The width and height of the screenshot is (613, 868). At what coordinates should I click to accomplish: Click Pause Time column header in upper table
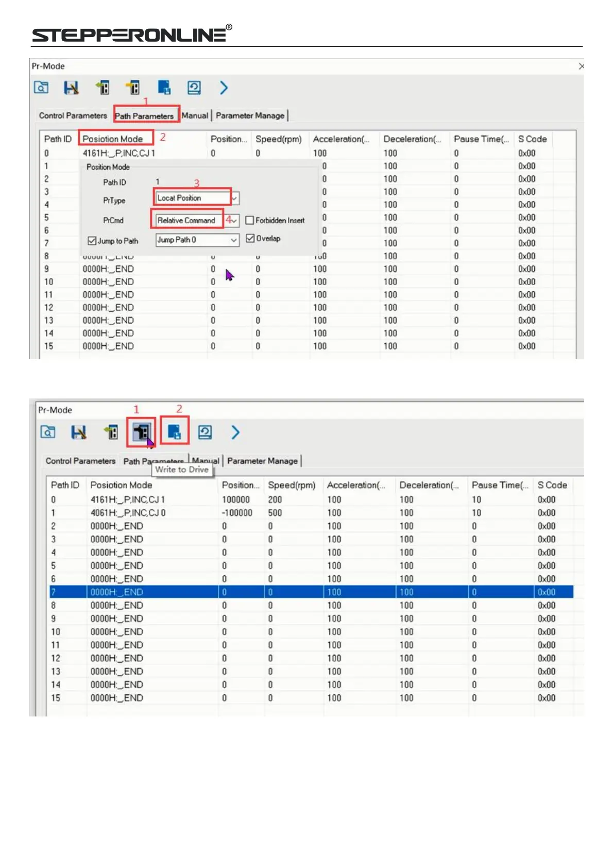481,139
